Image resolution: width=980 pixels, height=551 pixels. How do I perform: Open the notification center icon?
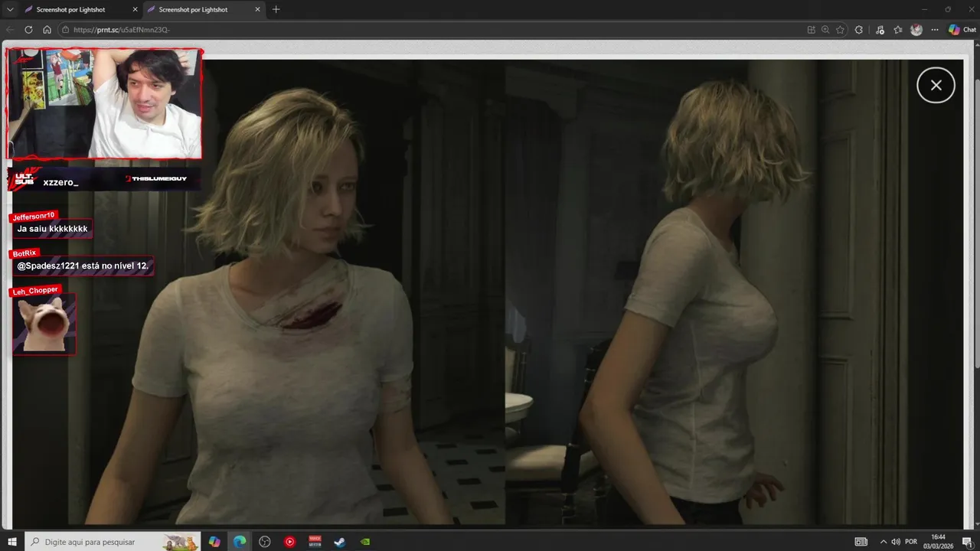967,542
